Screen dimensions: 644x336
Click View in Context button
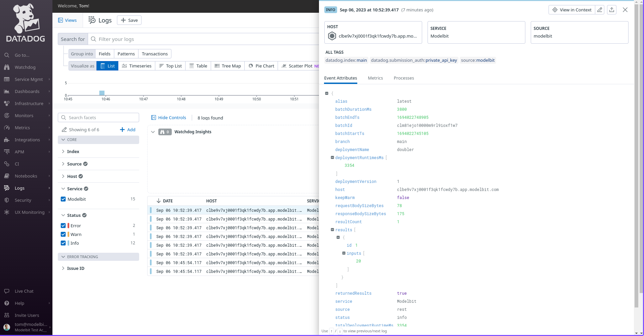(572, 10)
